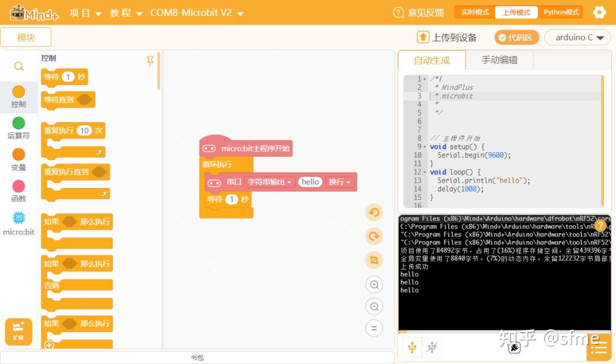The height and width of the screenshot is (364, 616).
Task: Toggle the pin icon on the block palette
Action: pyautogui.click(x=150, y=60)
